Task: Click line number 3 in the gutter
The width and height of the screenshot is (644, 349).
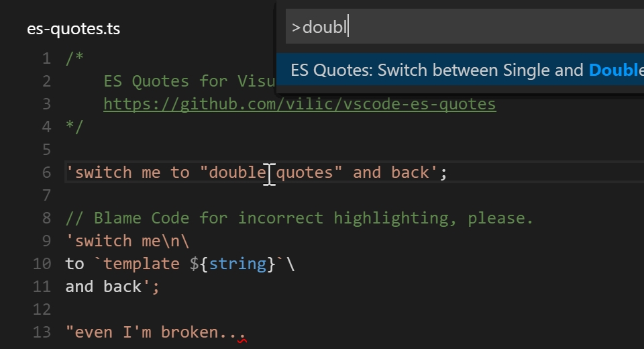Action: (x=46, y=104)
